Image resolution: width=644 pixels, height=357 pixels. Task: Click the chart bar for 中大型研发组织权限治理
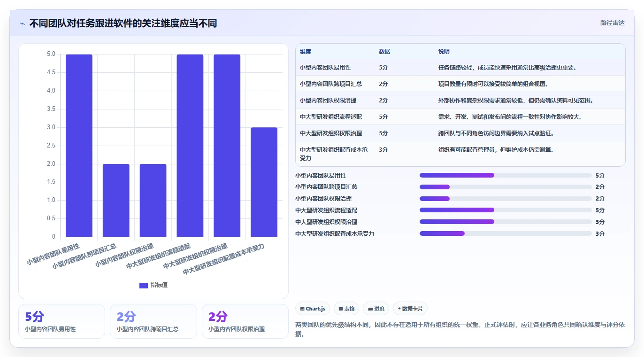tap(227, 146)
